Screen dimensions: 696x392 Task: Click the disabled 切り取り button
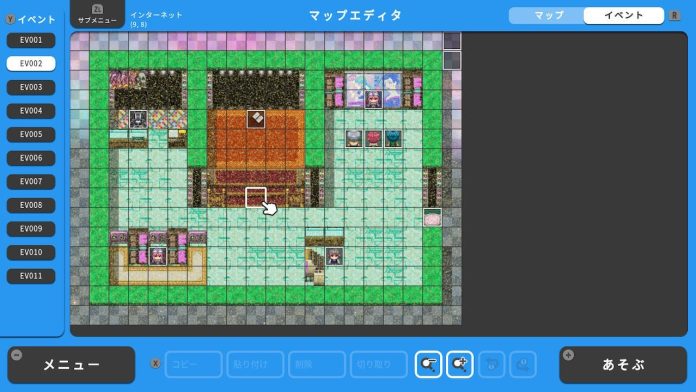(379, 364)
